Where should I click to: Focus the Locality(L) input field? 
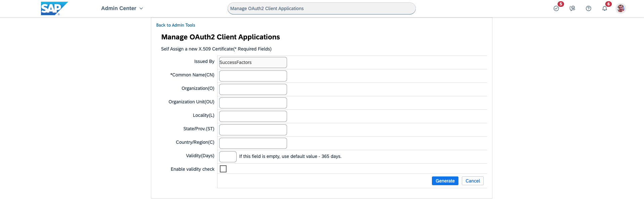pyautogui.click(x=253, y=116)
